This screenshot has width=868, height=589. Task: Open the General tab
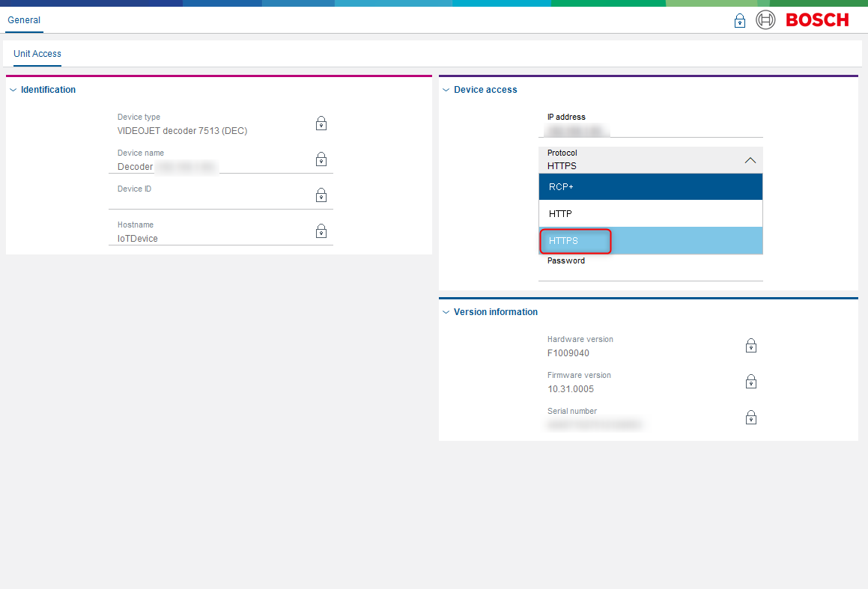point(24,20)
